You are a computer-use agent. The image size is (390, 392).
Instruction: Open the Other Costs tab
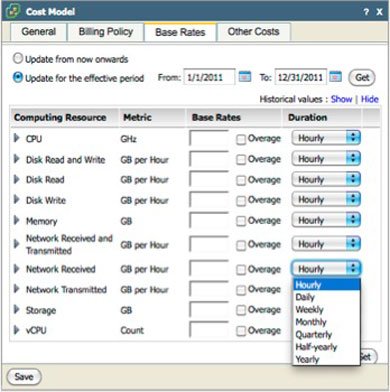tap(254, 32)
